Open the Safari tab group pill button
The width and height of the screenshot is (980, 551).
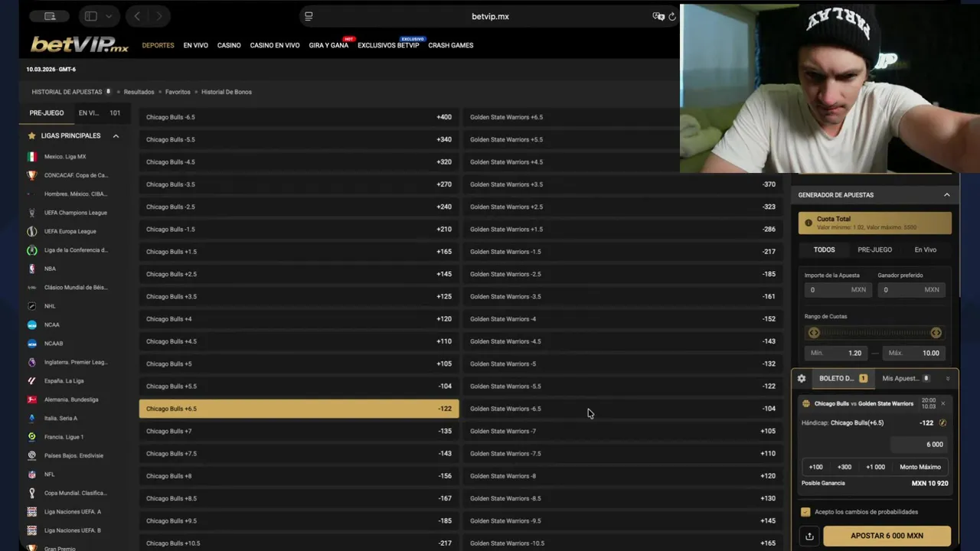click(49, 16)
